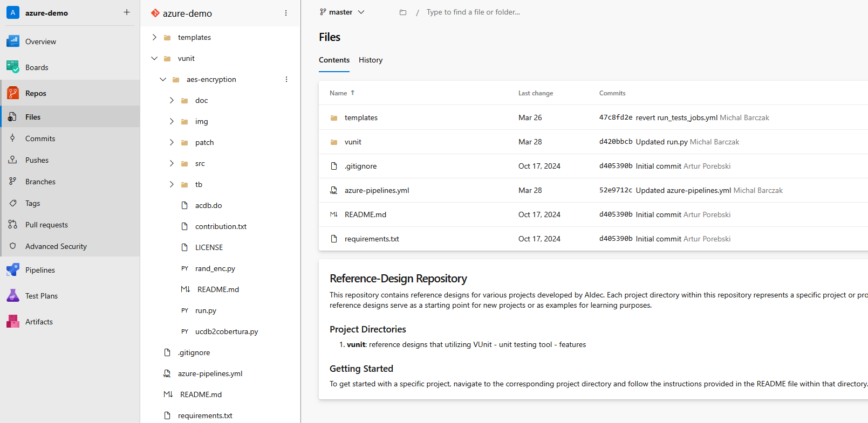868x423 pixels.
Task: Click the Last change column header
Action: 536,93
